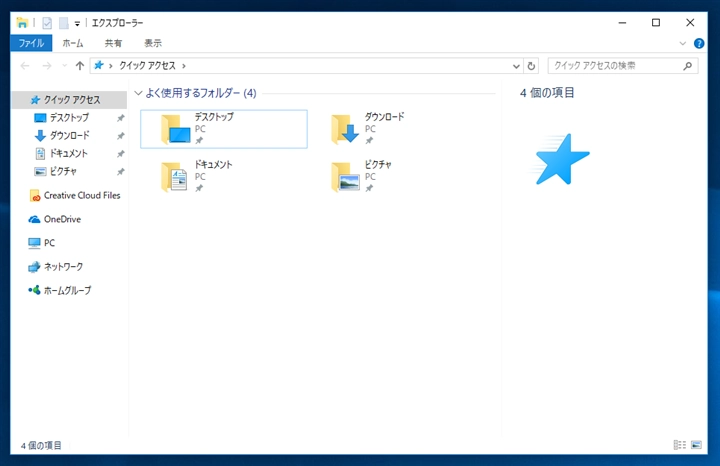Click the pin icon beside sidebar デスクトップ
720x466 pixels.
120,118
